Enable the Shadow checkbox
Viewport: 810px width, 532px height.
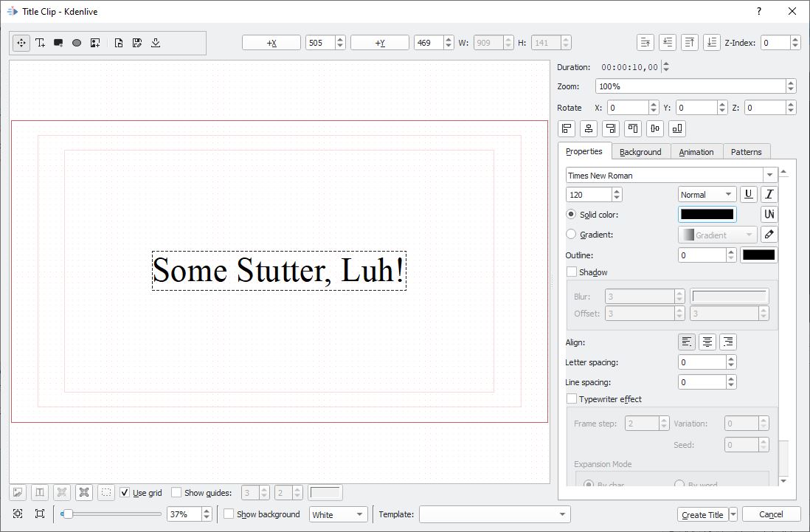571,272
